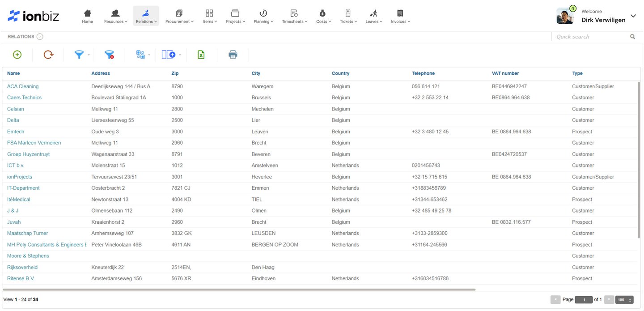Open the Tickets menu
644x311 pixels.
pyautogui.click(x=348, y=16)
